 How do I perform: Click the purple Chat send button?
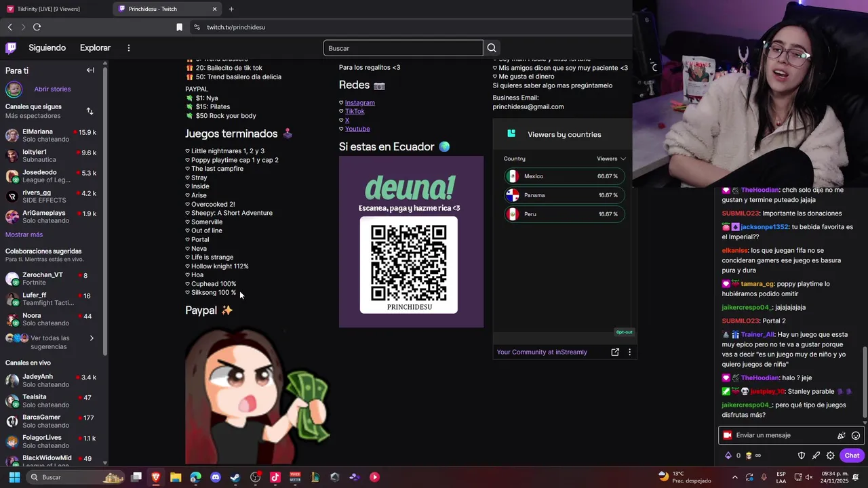[852, 455]
